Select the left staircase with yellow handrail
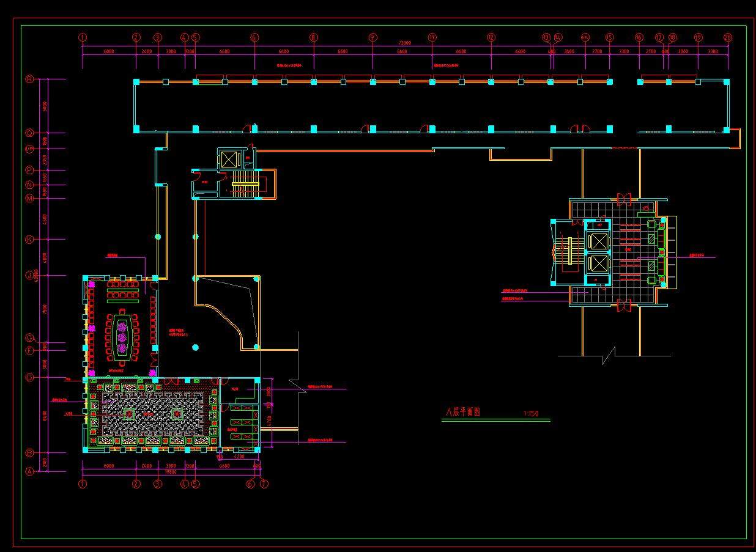The width and height of the screenshot is (756, 552). (245, 183)
